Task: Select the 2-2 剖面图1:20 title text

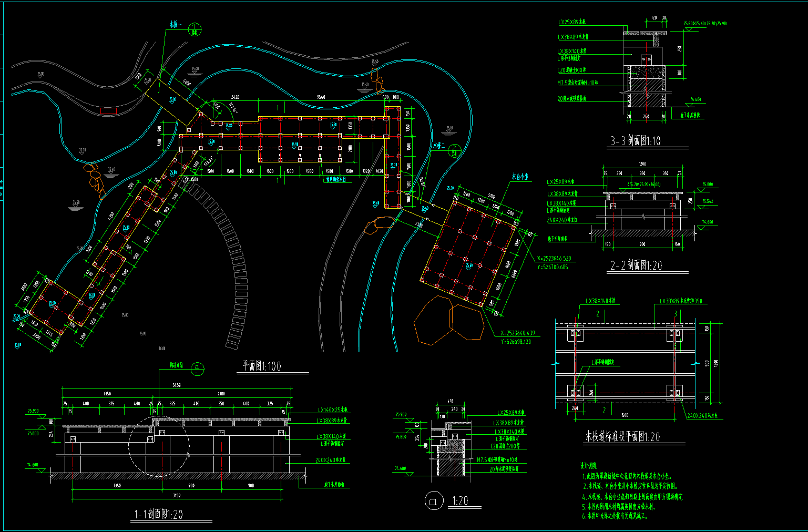Action: pos(636,266)
